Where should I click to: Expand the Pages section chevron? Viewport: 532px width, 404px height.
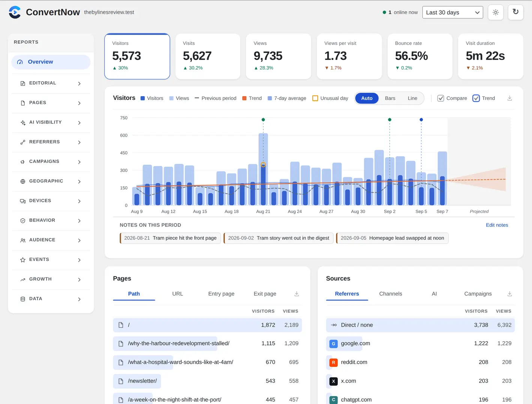(x=79, y=103)
